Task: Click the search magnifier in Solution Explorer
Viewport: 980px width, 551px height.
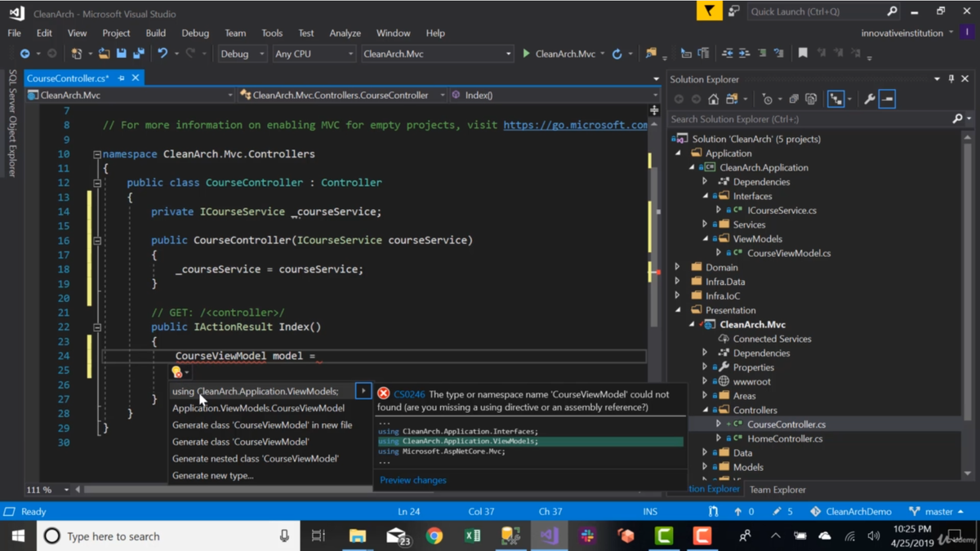Action: pos(958,119)
